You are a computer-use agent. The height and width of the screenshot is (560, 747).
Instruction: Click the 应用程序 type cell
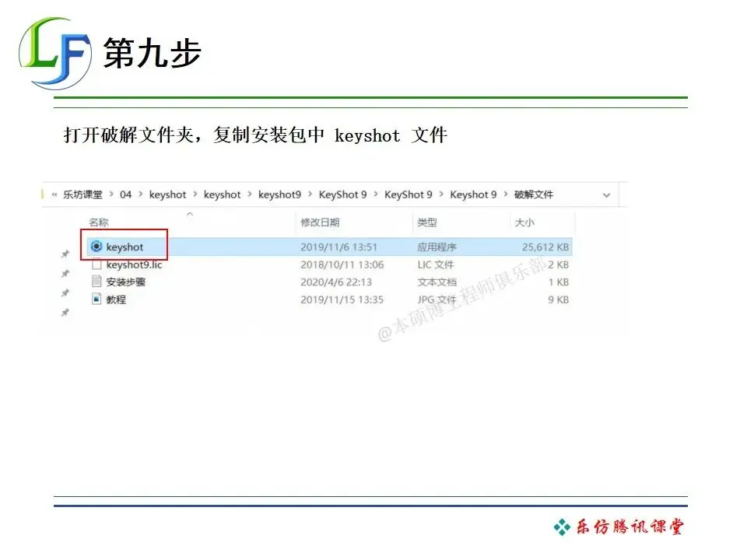pos(437,247)
